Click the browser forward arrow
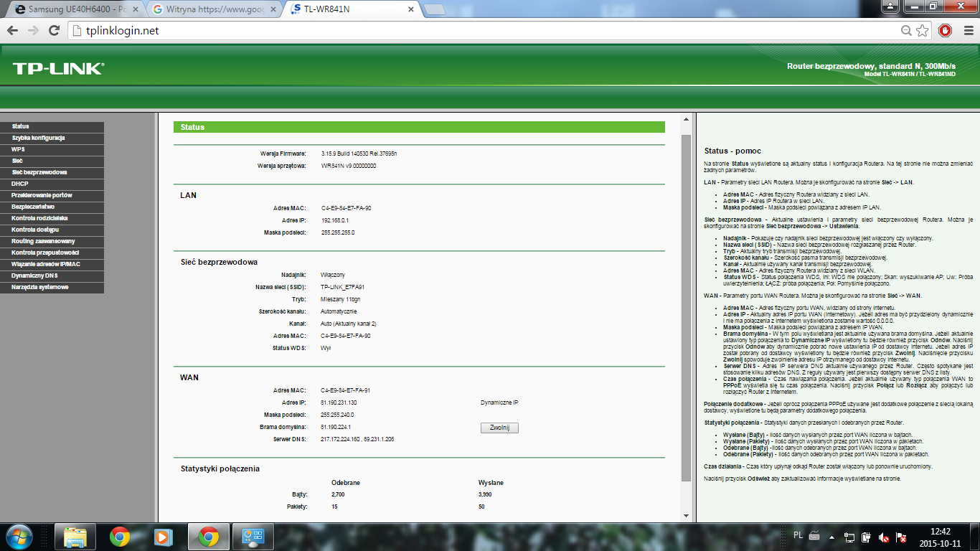The width and height of the screenshot is (980, 551). [33, 31]
